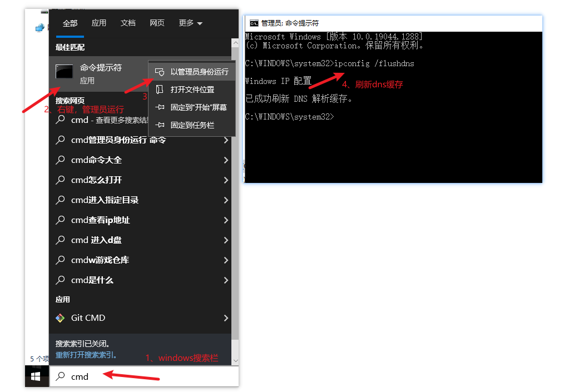Click the search icon next to cmd进入指定目录
574x392 pixels.
(x=61, y=200)
